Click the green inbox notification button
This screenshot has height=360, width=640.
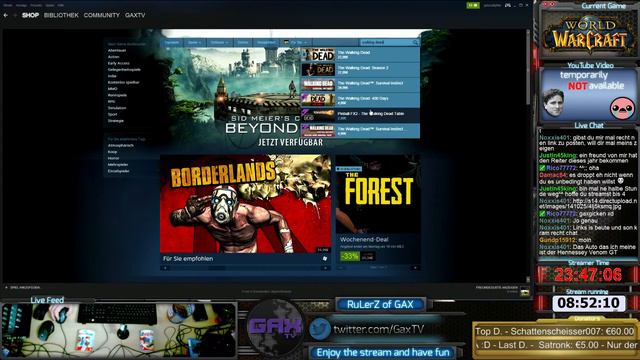coord(473,5)
